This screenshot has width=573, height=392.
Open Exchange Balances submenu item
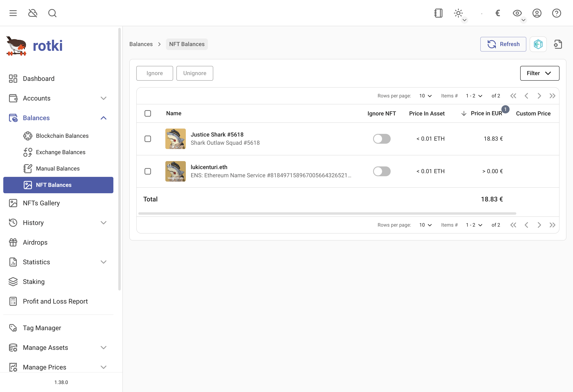[58, 152]
